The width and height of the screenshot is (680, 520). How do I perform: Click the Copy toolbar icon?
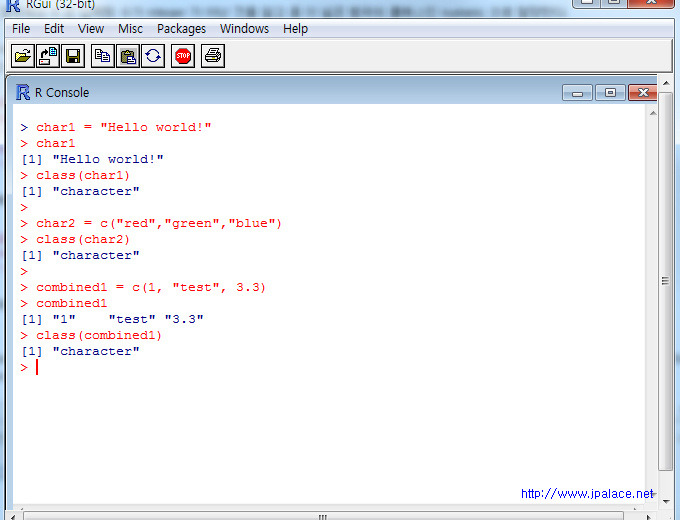coord(103,56)
